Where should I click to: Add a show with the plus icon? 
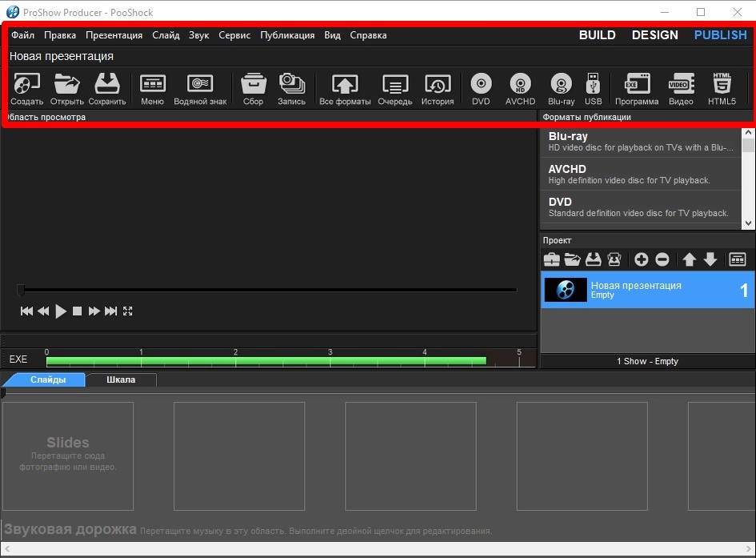tap(642, 259)
